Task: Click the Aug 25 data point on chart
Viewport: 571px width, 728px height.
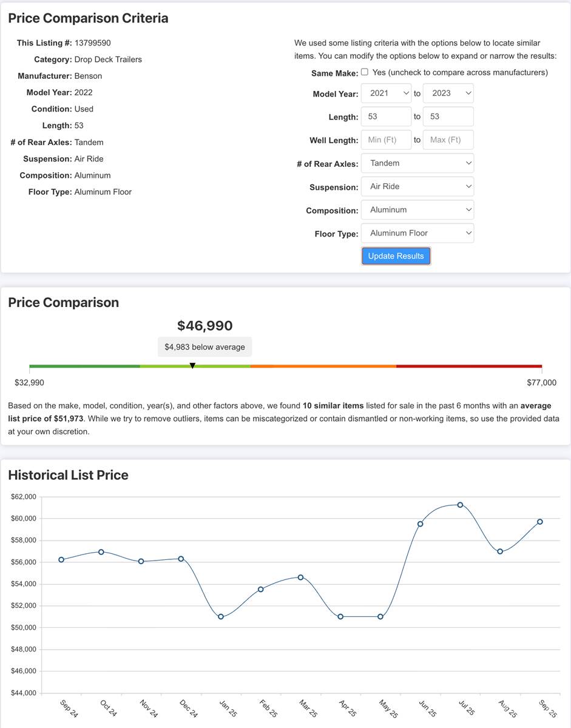Action: point(500,551)
